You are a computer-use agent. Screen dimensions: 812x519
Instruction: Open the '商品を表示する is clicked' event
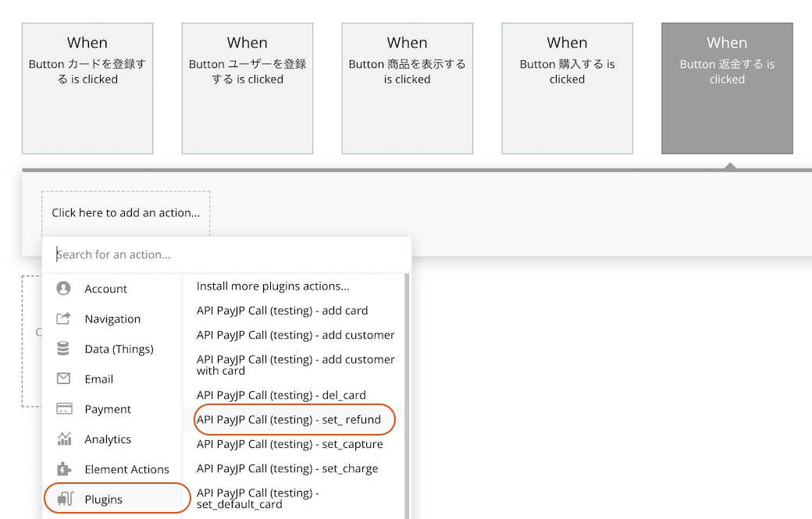tap(407, 88)
